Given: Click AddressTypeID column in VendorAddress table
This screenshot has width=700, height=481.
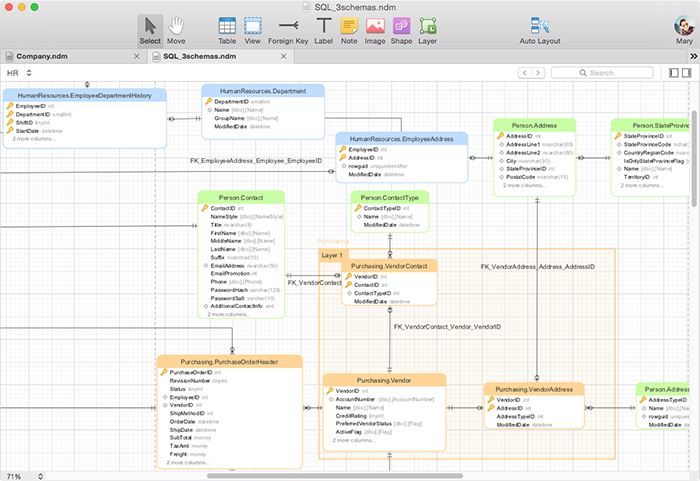Looking at the screenshot, I should point(520,417).
